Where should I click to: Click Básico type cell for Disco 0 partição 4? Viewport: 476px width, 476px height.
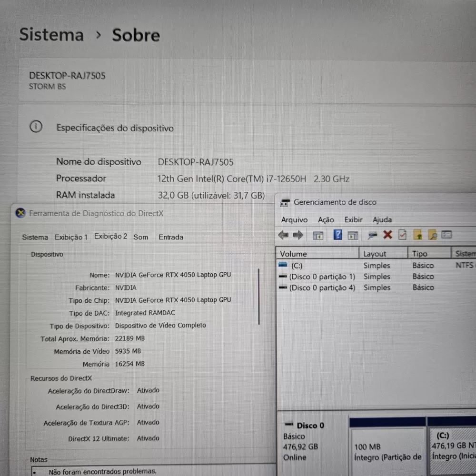click(423, 288)
